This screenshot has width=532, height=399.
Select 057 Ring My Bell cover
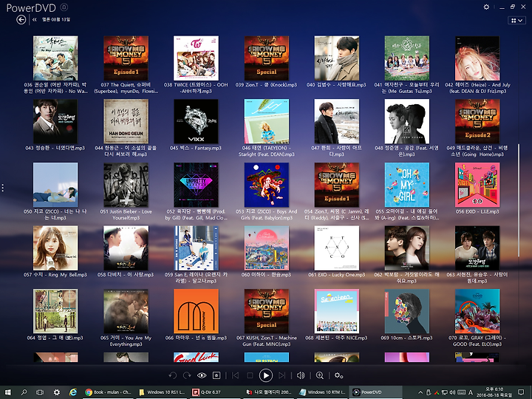pyautogui.click(x=55, y=248)
